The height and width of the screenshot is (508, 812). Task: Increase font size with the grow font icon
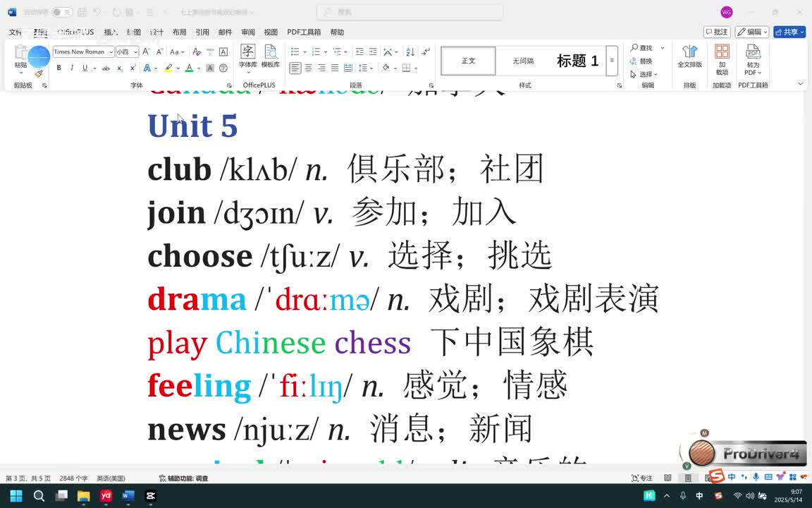pos(146,52)
